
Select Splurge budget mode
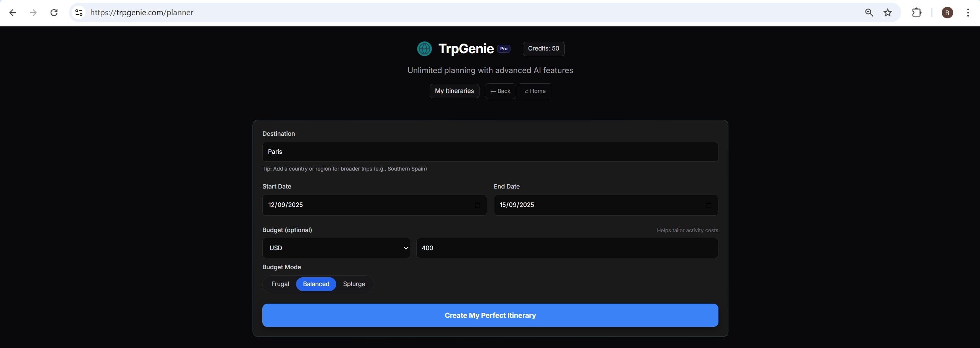coord(353,284)
